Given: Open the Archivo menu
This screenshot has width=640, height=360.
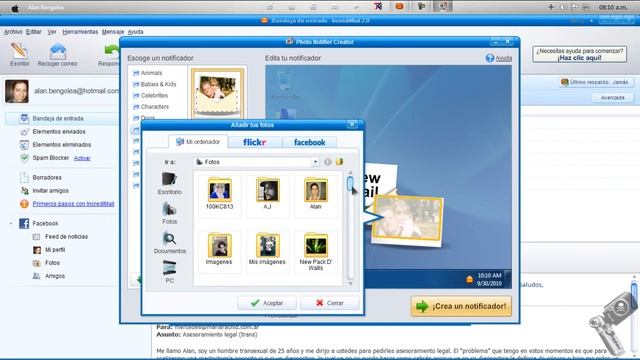Looking at the screenshot, I should [13, 32].
